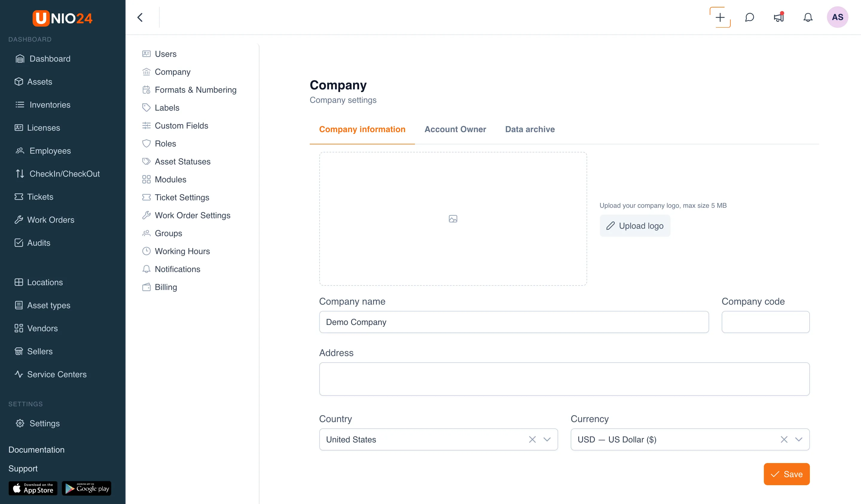
Task: Click the Address text area
Action: coord(564,379)
